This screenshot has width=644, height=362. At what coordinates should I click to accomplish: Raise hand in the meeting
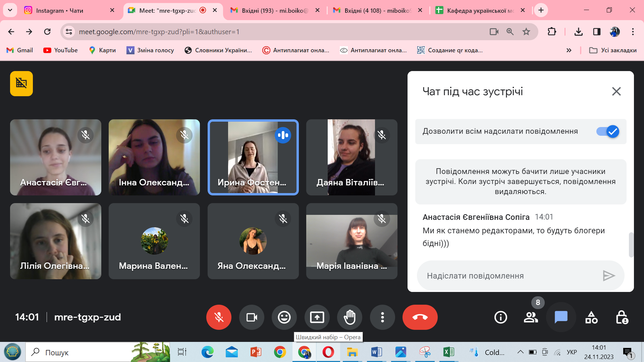(x=350, y=317)
